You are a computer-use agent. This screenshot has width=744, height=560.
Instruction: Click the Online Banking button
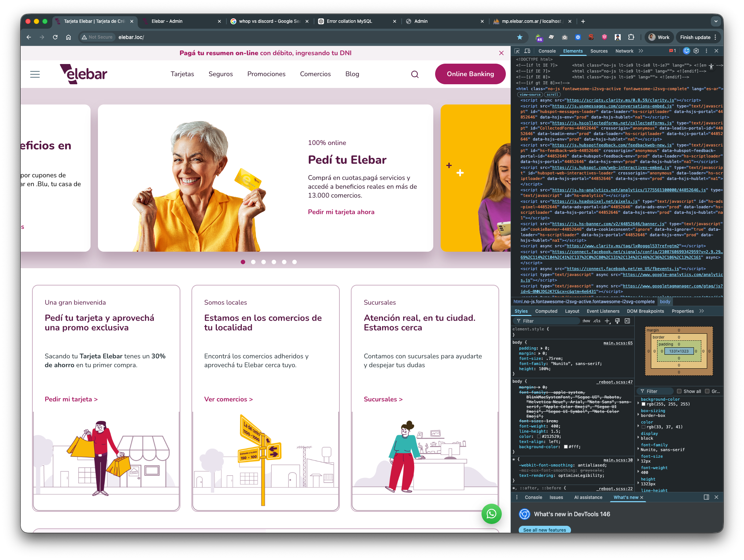(470, 74)
